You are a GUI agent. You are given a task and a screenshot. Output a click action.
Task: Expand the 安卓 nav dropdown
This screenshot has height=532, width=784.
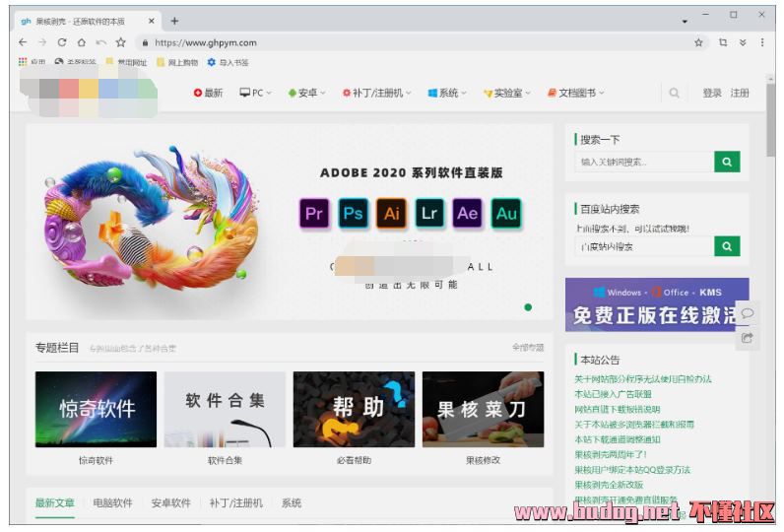click(x=307, y=93)
